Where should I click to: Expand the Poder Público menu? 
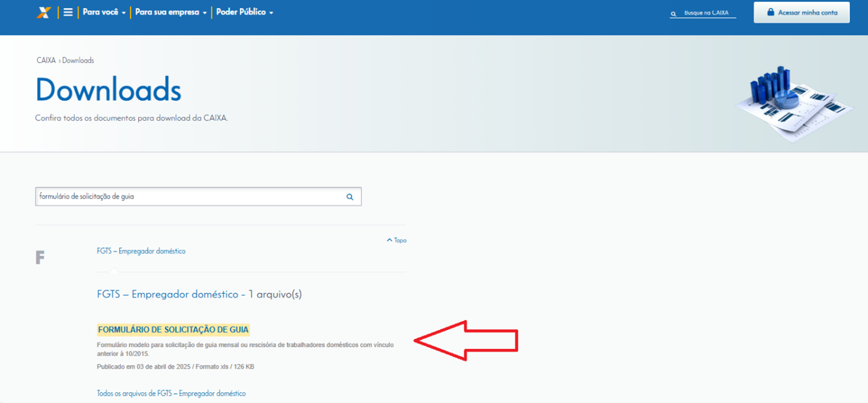pos(245,12)
